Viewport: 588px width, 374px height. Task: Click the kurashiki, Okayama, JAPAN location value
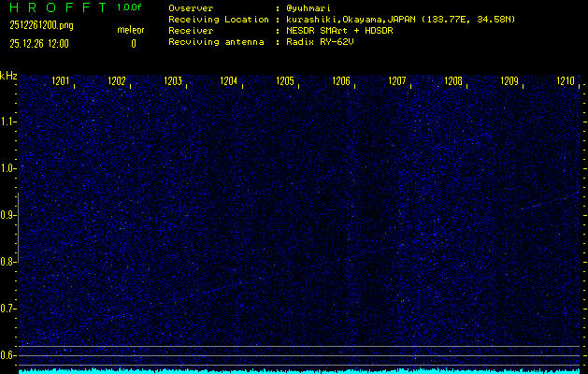(400, 20)
